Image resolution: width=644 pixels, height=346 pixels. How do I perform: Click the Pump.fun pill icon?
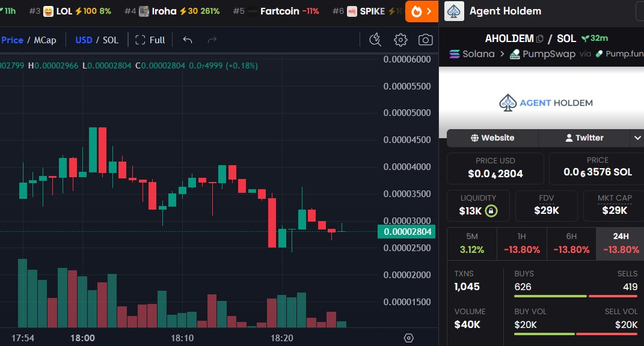click(x=600, y=54)
